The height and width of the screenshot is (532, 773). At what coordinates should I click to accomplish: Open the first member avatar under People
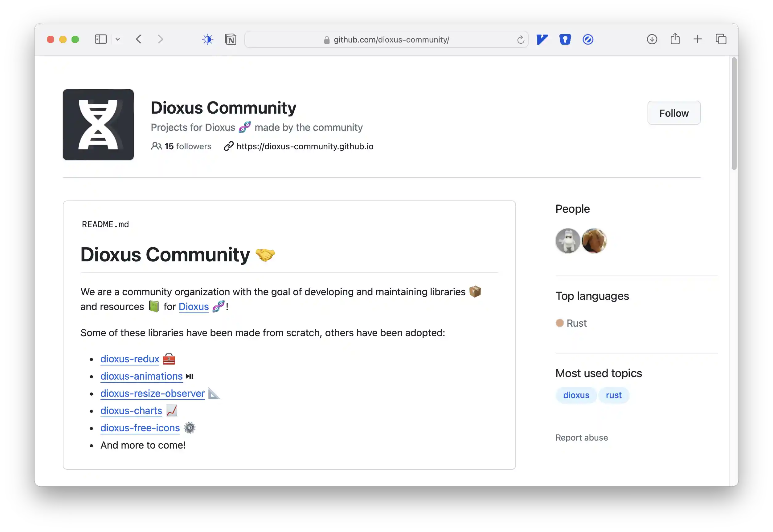point(567,241)
